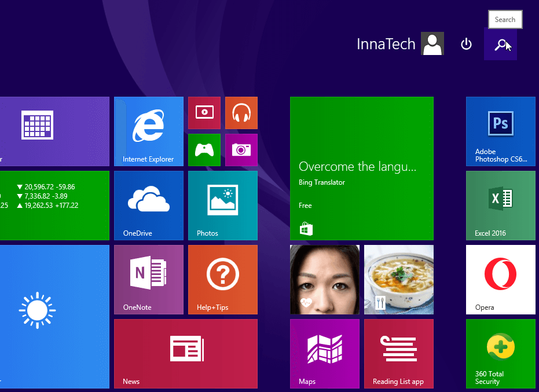Open the Music headphones tile
This screenshot has width=539, height=392.
pos(241,113)
